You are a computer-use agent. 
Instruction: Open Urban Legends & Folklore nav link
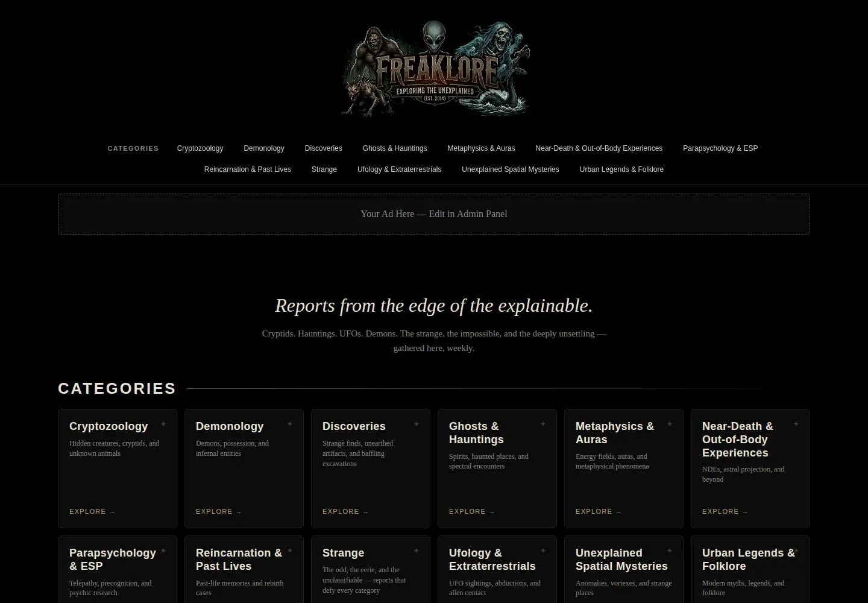click(x=621, y=169)
